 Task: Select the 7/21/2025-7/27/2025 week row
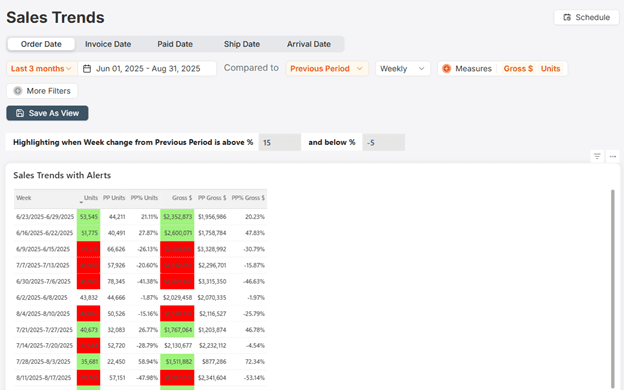click(140, 330)
